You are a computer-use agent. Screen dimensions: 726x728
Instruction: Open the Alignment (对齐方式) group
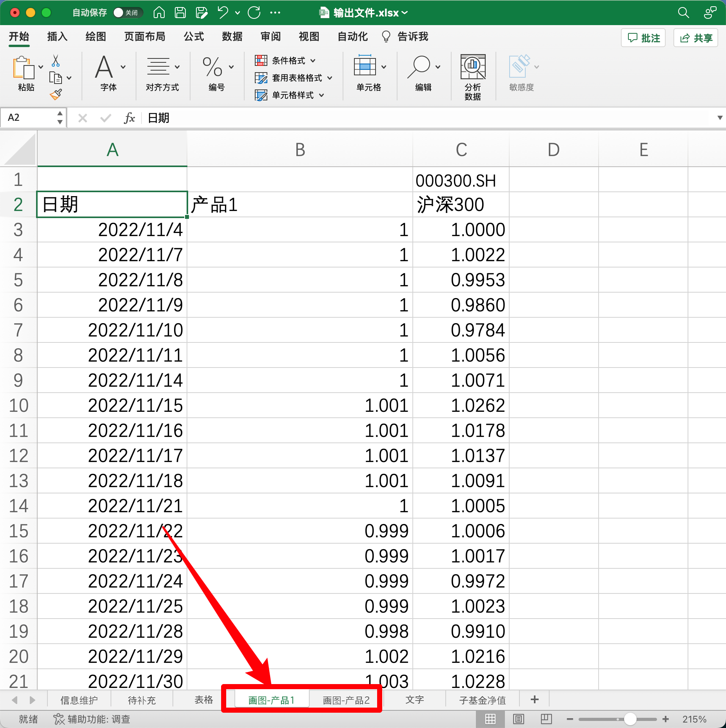click(162, 73)
